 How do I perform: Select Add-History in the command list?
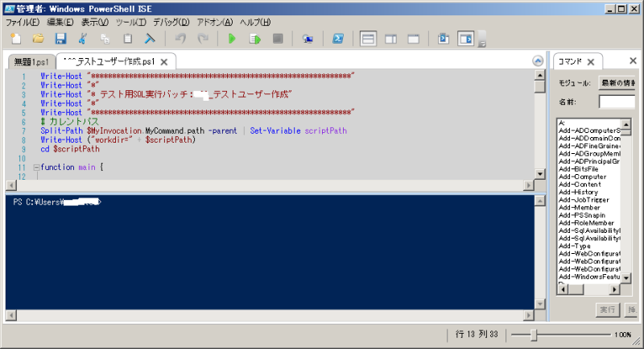(x=578, y=192)
